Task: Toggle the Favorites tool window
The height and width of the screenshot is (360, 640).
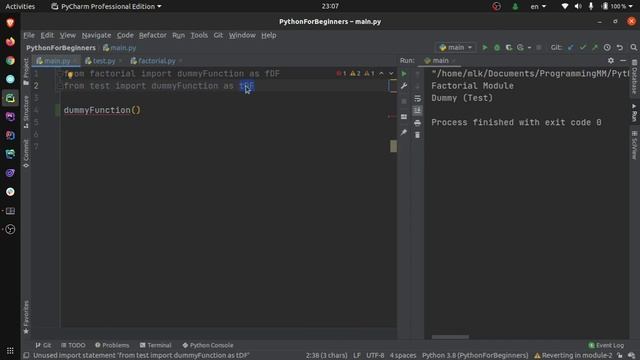Action: (x=26, y=318)
